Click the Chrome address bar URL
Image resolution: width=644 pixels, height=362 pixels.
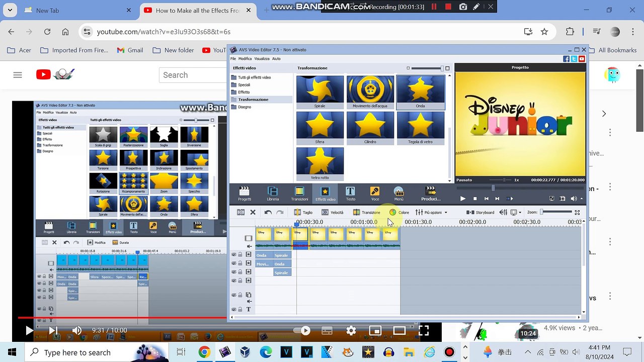click(x=164, y=32)
